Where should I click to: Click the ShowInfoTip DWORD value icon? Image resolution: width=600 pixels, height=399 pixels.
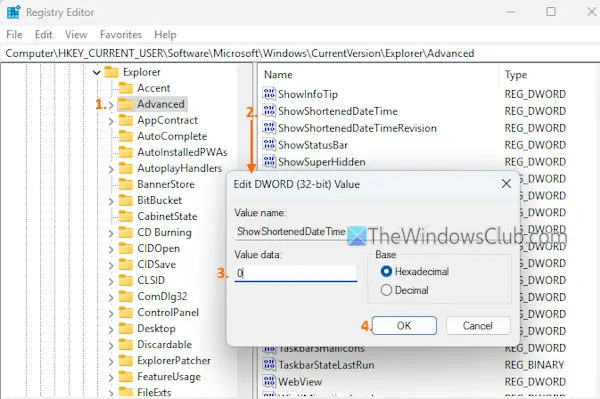pyautogui.click(x=269, y=94)
